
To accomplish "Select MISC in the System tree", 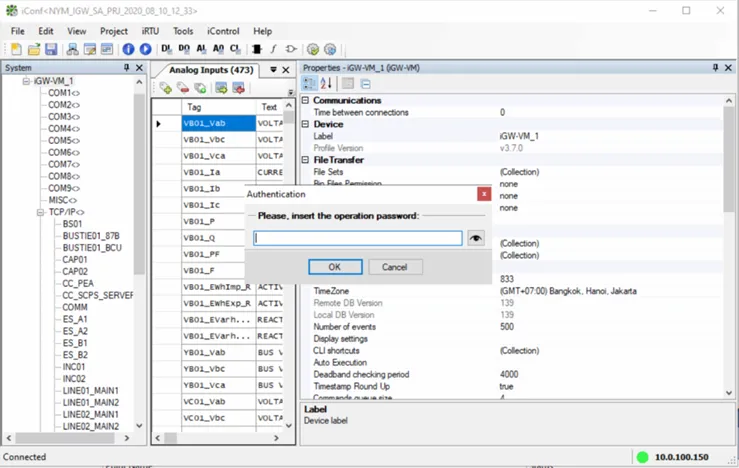I will click(62, 200).
